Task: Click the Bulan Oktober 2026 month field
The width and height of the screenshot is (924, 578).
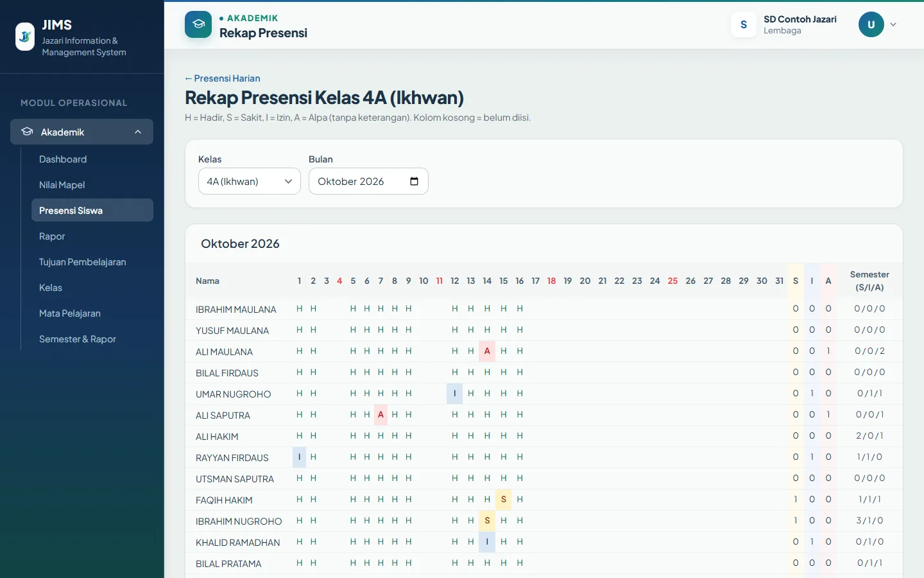Action: point(368,181)
